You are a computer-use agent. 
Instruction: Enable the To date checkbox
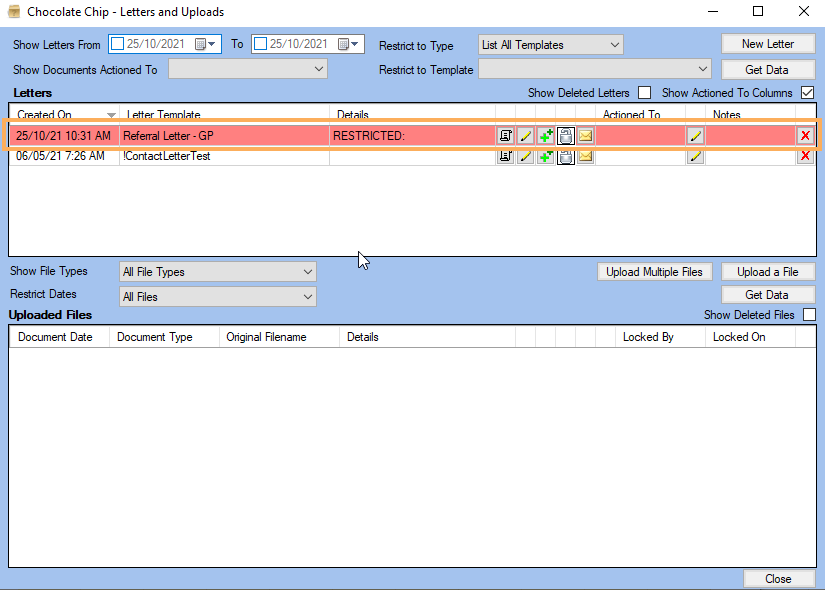pos(260,44)
